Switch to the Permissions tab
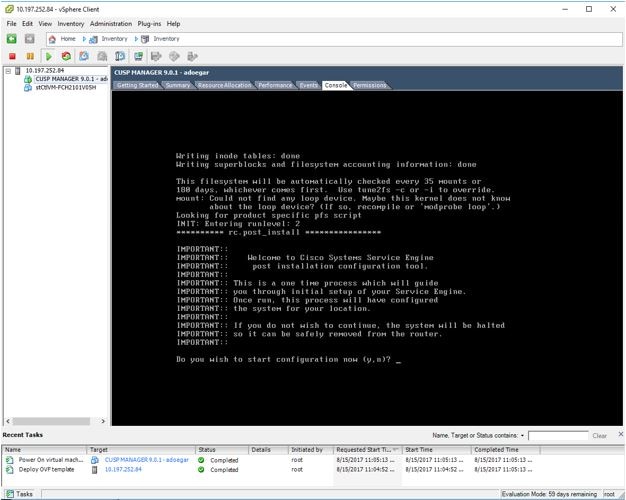The height and width of the screenshot is (500, 626). point(370,85)
